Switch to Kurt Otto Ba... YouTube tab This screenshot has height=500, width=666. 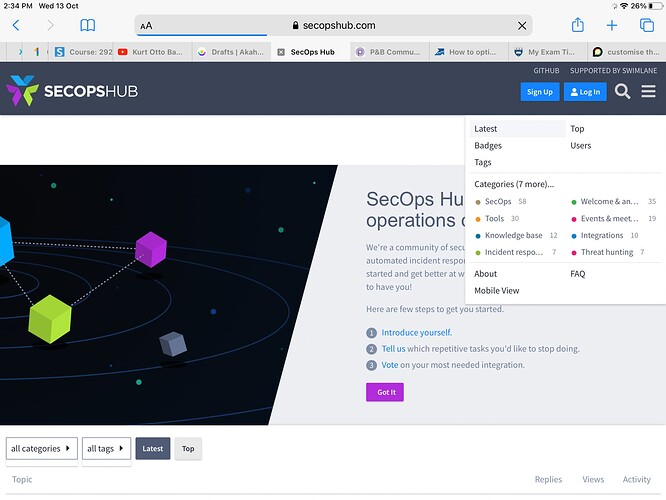pyautogui.click(x=150, y=52)
